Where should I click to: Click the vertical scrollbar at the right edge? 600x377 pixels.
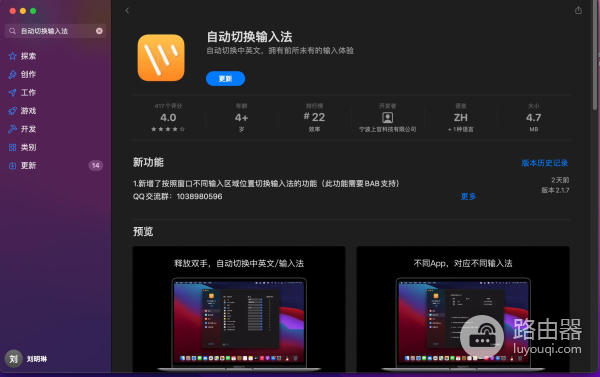tap(595, 55)
